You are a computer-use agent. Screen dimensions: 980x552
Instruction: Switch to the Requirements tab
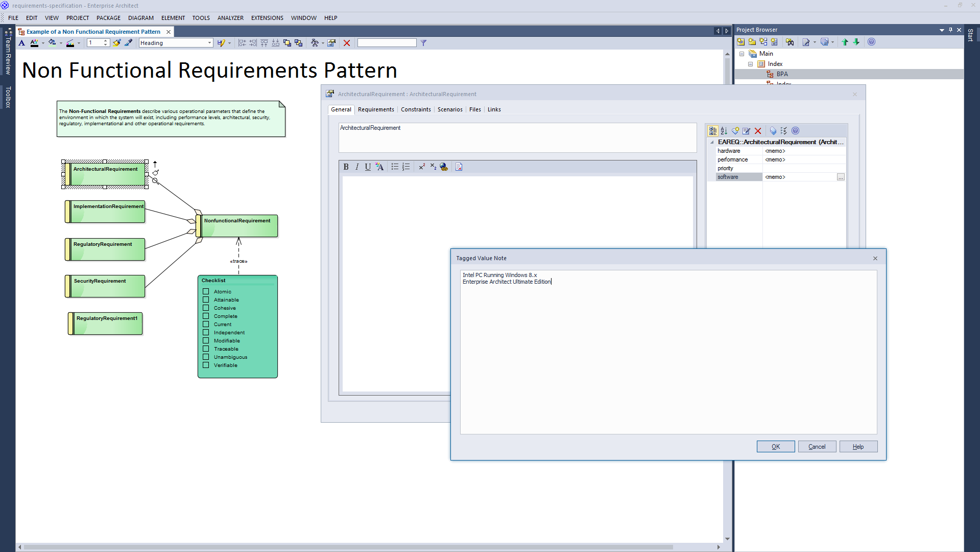click(x=376, y=109)
